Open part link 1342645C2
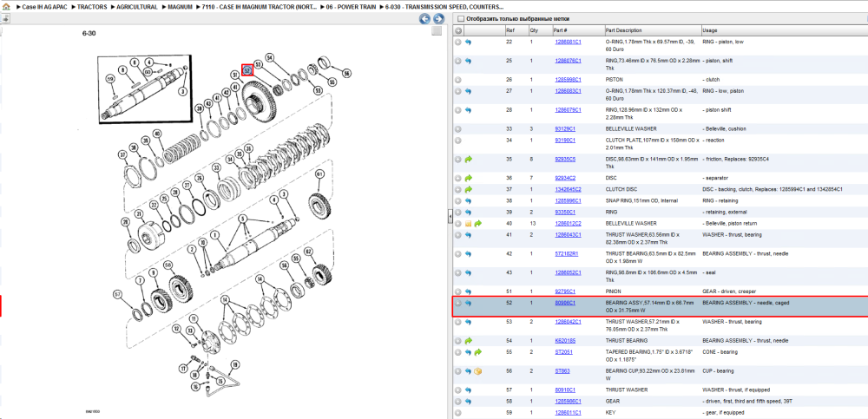The width and height of the screenshot is (868, 419). click(568, 189)
